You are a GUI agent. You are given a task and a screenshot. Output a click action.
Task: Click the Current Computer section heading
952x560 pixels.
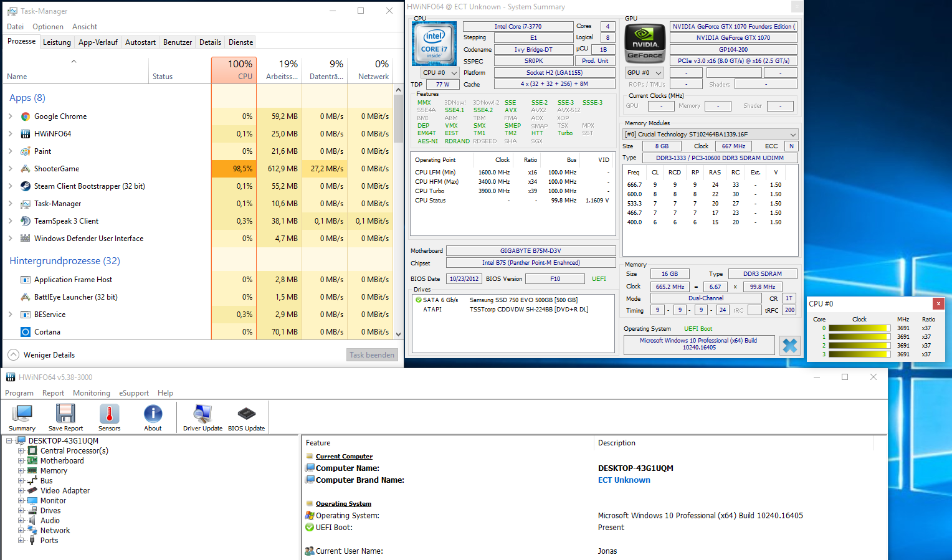coord(344,457)
